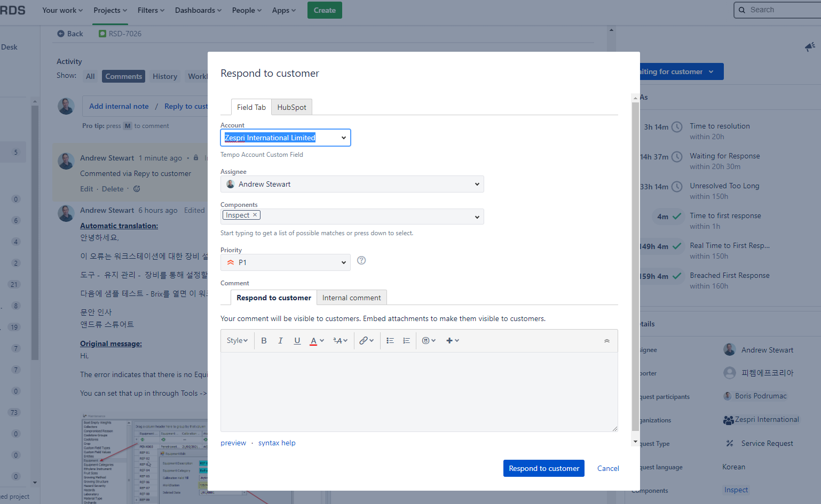Edit the comment from 1 minute ago
The width and height of the screenshot is (821, 504).
(x=86, y=189)
